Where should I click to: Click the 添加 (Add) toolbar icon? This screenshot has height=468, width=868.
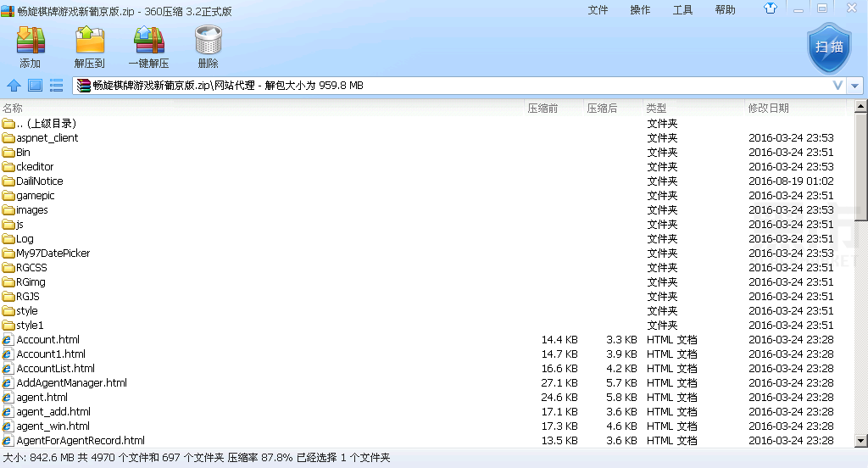point(31,47)
